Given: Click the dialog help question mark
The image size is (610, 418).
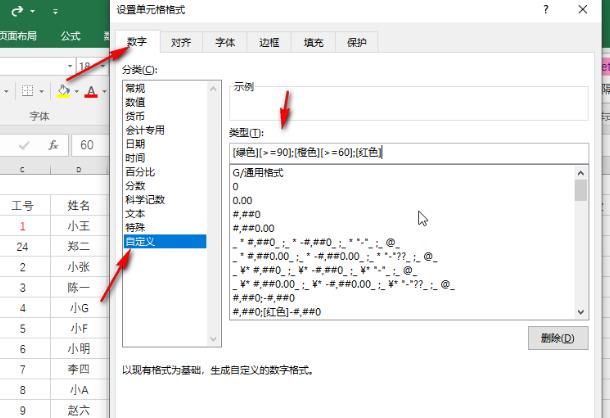Looking at the screenshot, I should coord(546,9).
